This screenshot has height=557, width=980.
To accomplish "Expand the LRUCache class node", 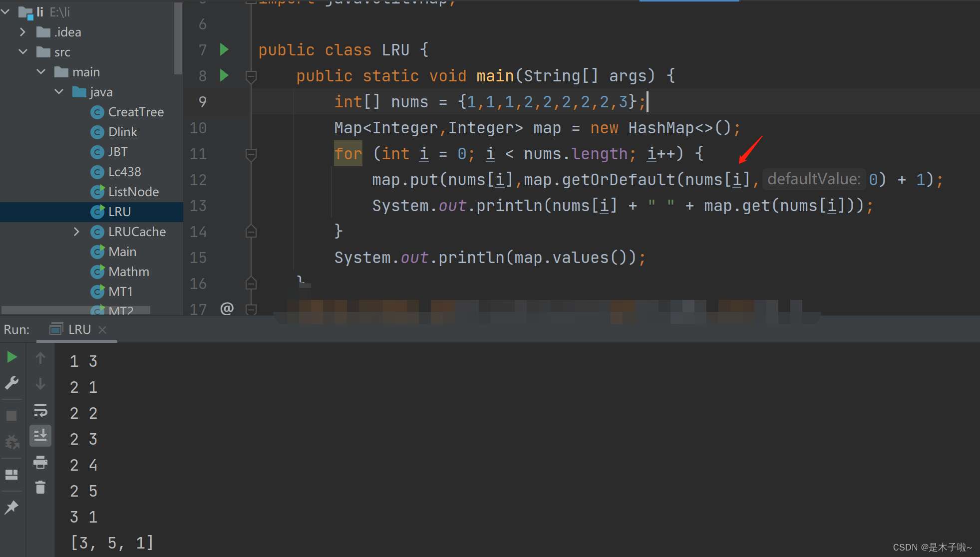I will pos(76,232).
